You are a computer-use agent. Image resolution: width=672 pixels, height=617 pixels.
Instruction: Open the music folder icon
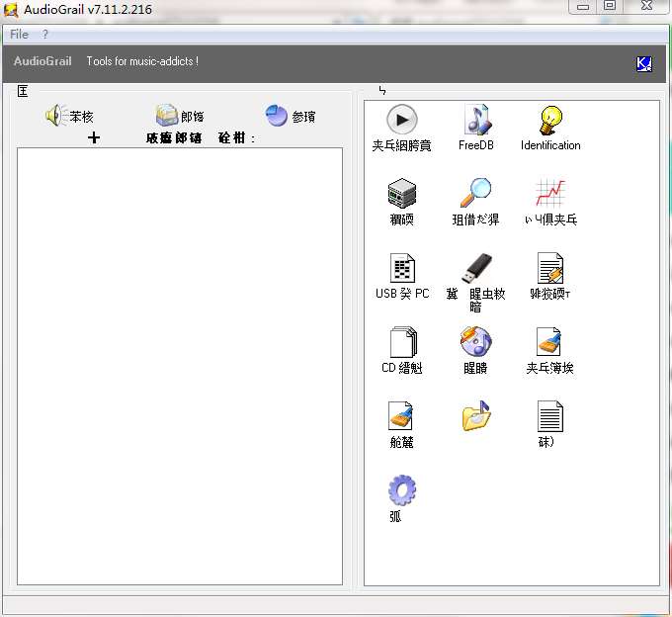tap(476, 416)
